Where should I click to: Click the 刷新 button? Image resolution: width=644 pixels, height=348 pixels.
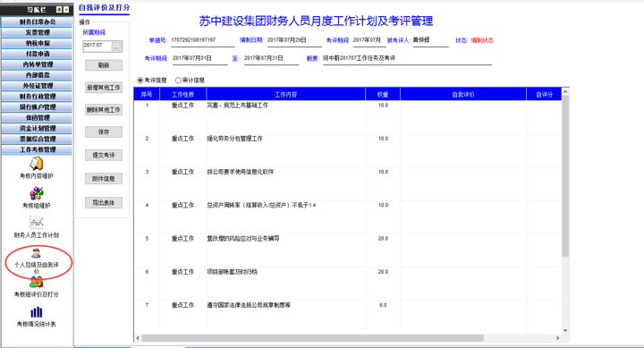104,65
